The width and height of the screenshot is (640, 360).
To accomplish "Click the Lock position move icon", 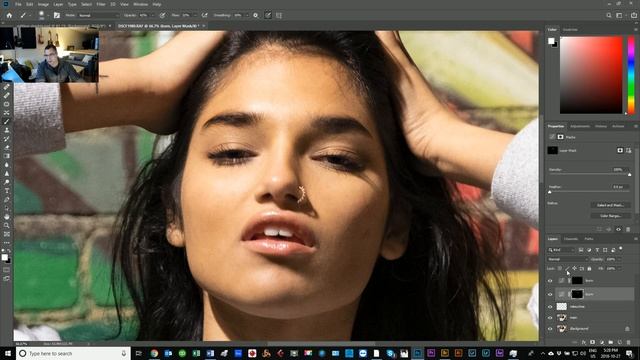I will (574, 269).
